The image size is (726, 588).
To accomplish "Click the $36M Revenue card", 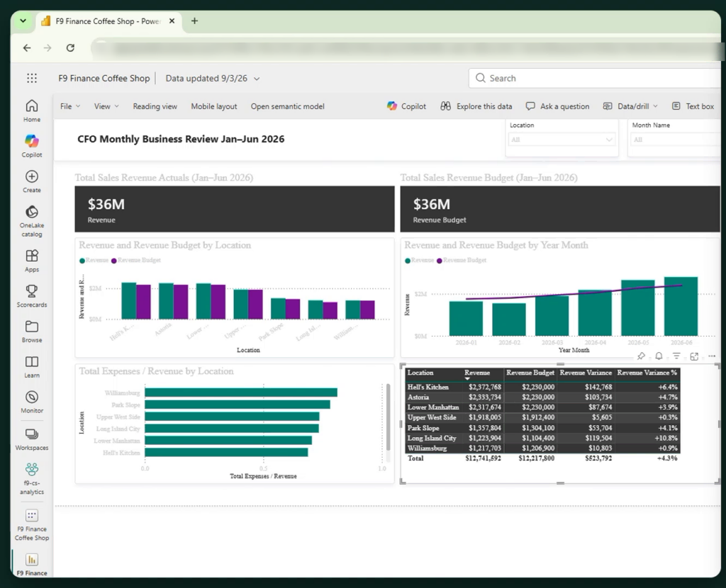I will point(234,209).
